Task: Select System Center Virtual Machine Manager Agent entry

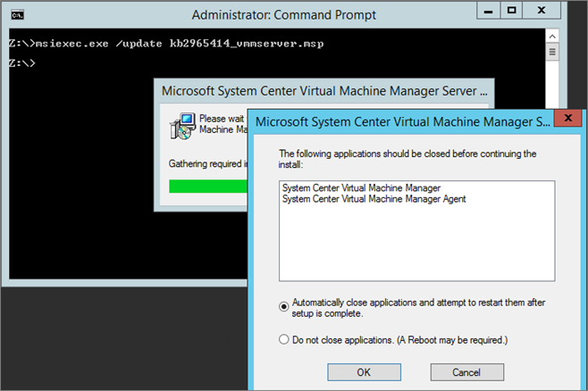Action: point(374,199)
